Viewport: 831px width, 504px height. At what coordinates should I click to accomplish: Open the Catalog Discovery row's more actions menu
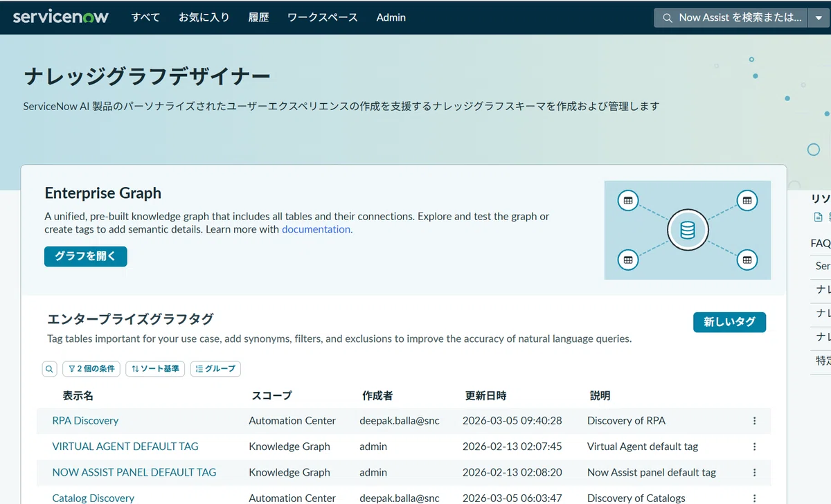tap(754, 498)
